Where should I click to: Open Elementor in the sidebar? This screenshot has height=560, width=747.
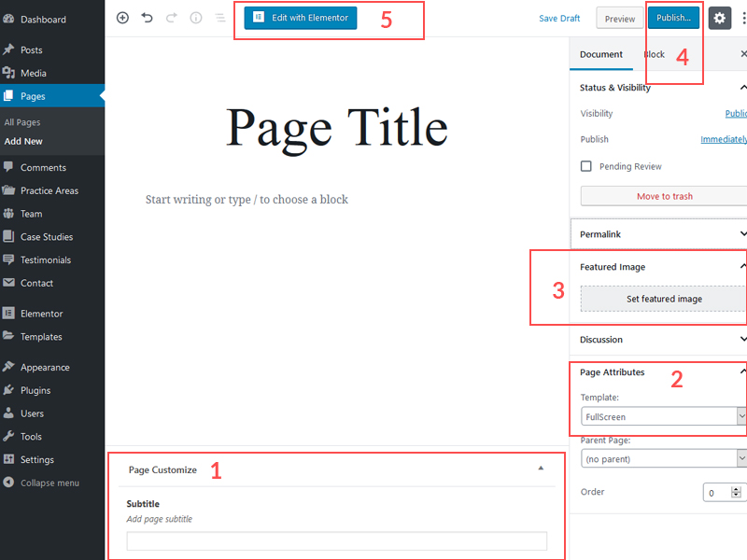click(x=42, y=314)
